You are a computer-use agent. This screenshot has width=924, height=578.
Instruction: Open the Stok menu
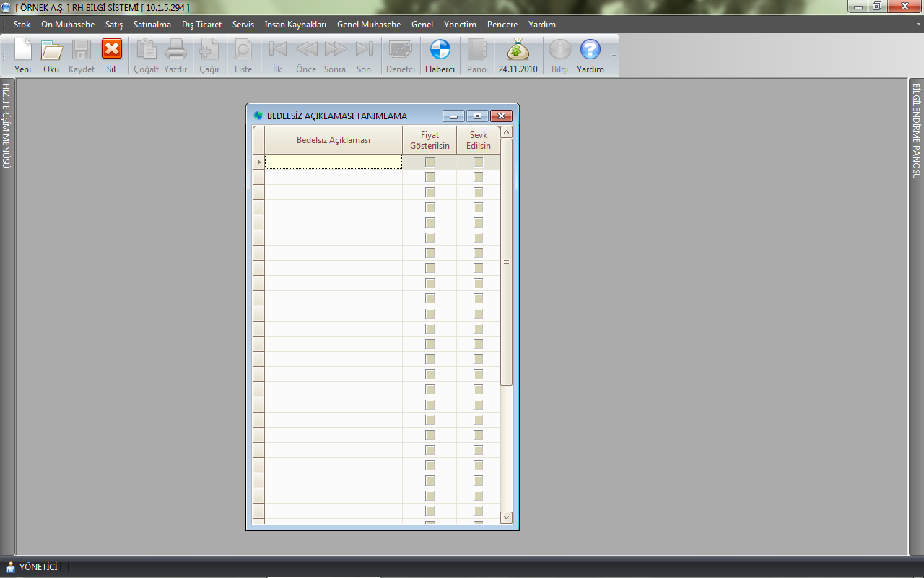click(22, 25)
